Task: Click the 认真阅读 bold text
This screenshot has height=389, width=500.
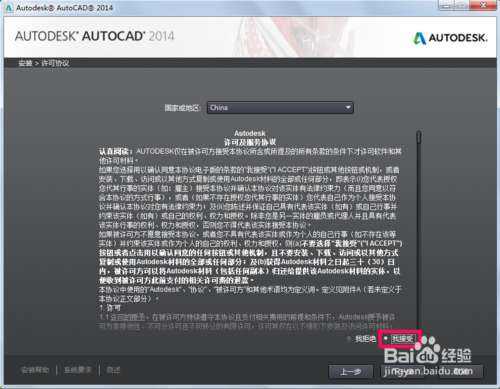Action: (x=116, y=152)
